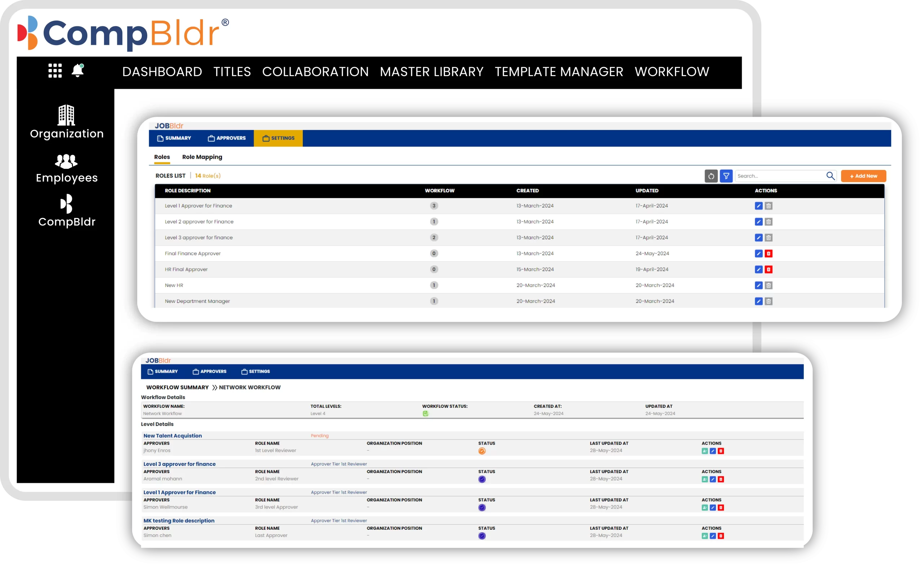Open CompBldr in the sidebar
The image size is (924, 568).
pos(67,211)
